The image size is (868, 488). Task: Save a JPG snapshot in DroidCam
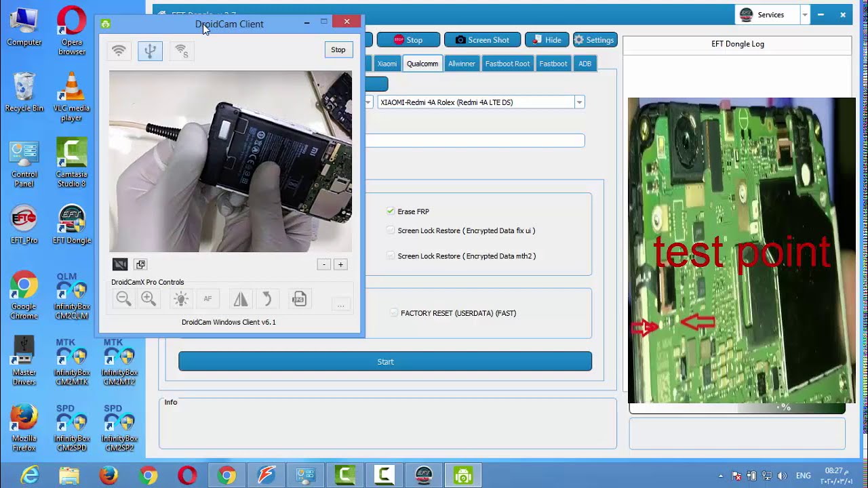tap(299, 299)
